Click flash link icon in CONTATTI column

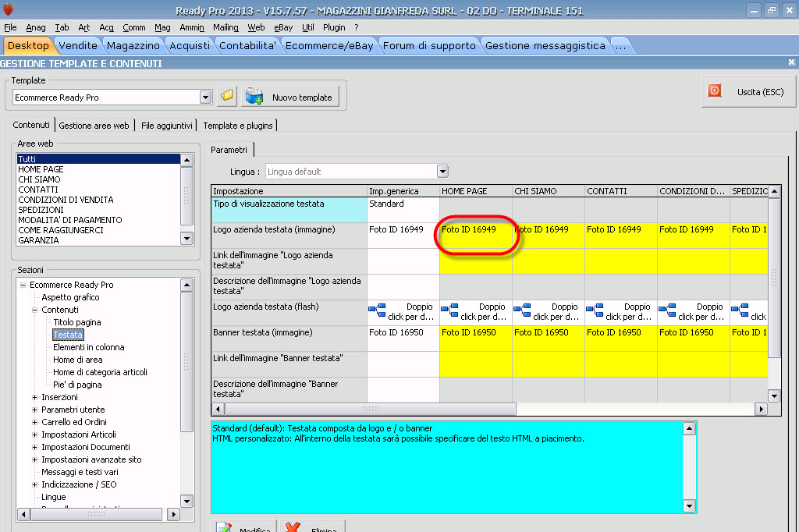pyautogui.click(x=595, y=310)
